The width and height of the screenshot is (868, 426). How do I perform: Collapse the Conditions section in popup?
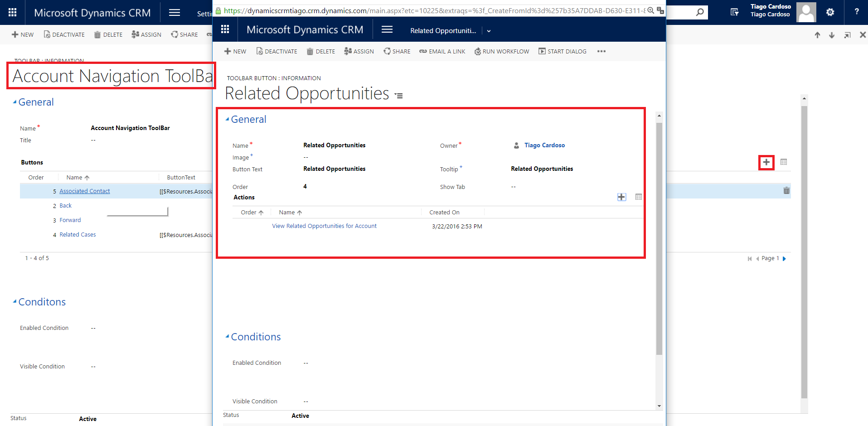point(228,337)
